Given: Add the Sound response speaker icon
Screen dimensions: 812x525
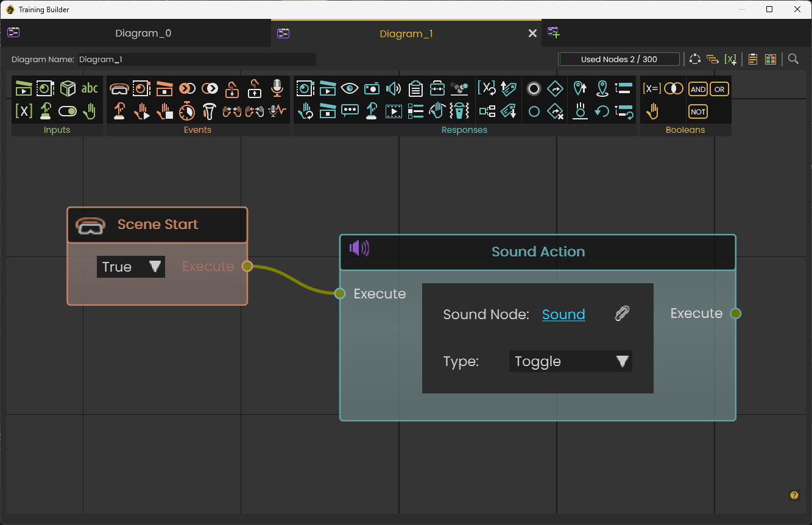Looking at the screenshot, I should point(394,89).
